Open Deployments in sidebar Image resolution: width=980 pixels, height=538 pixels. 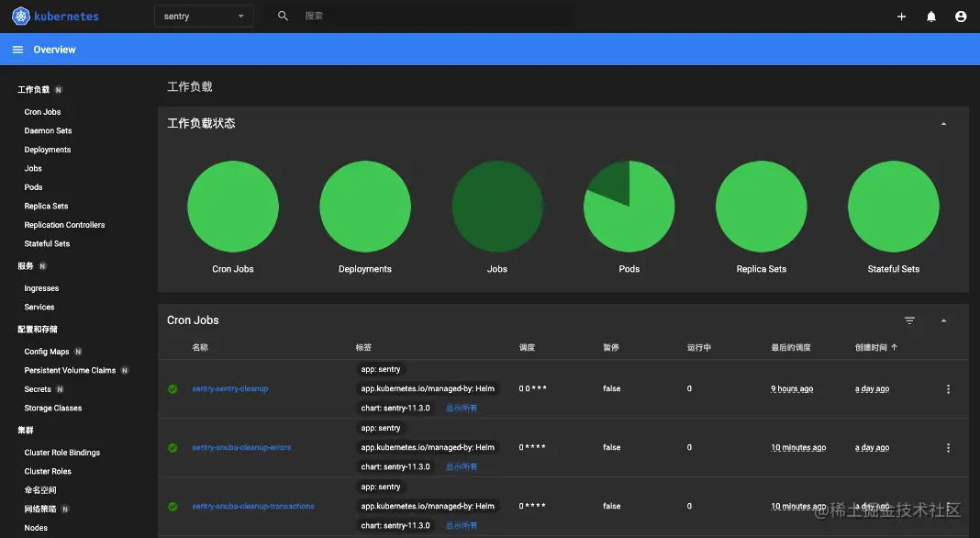click(x=48, y=150)
